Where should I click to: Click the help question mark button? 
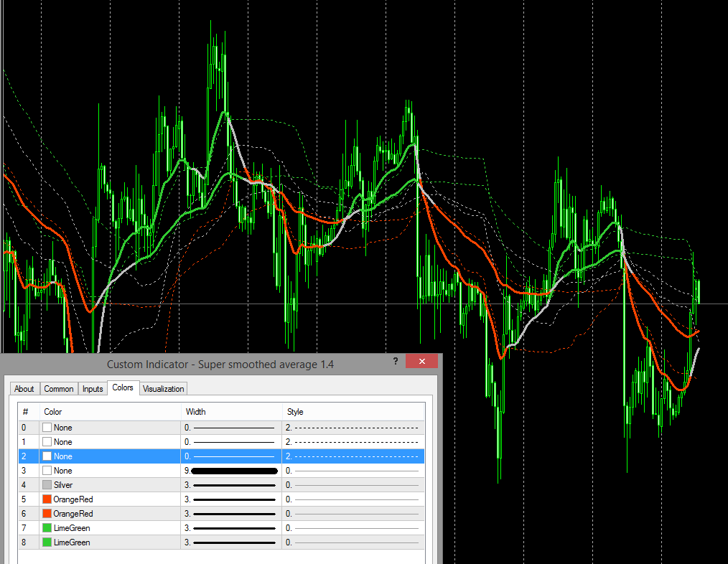[x=394, y=361]
